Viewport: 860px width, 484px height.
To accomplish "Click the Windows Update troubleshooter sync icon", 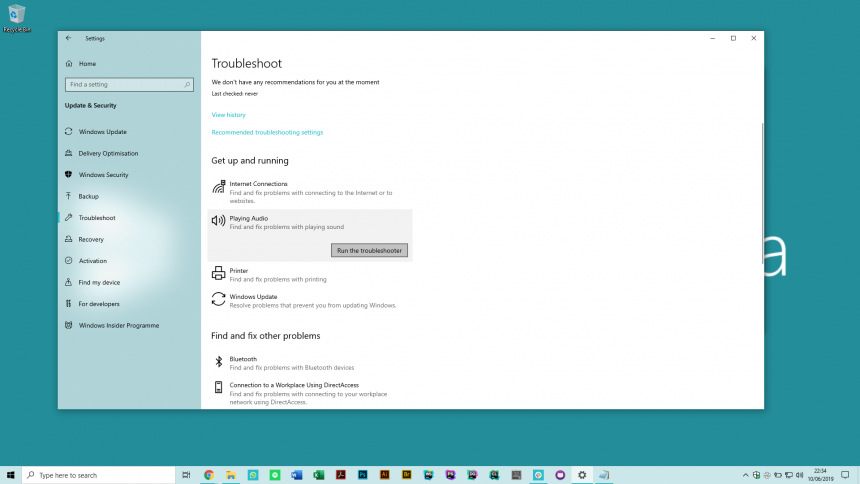I will point(218,299).
